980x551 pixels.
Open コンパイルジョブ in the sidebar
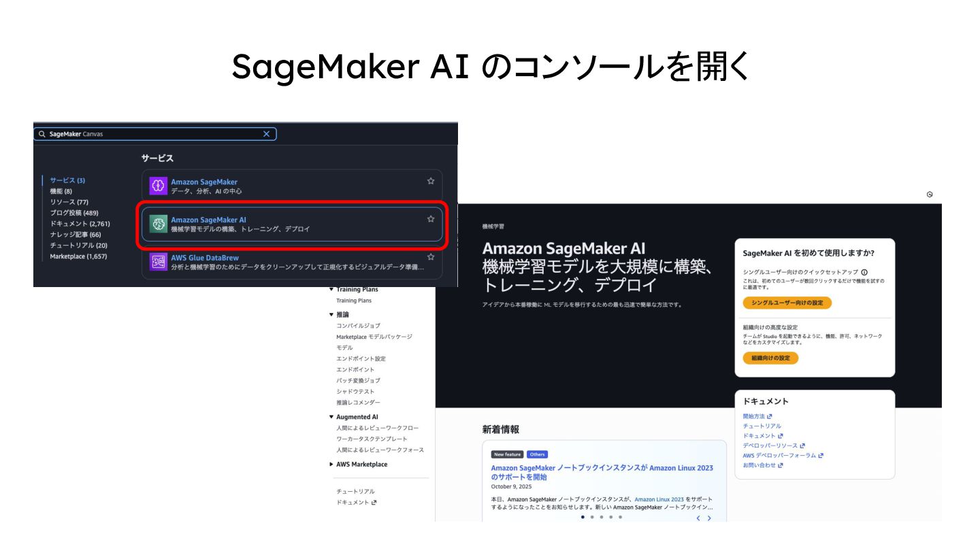pyautogui.click(x=358, y=326)
